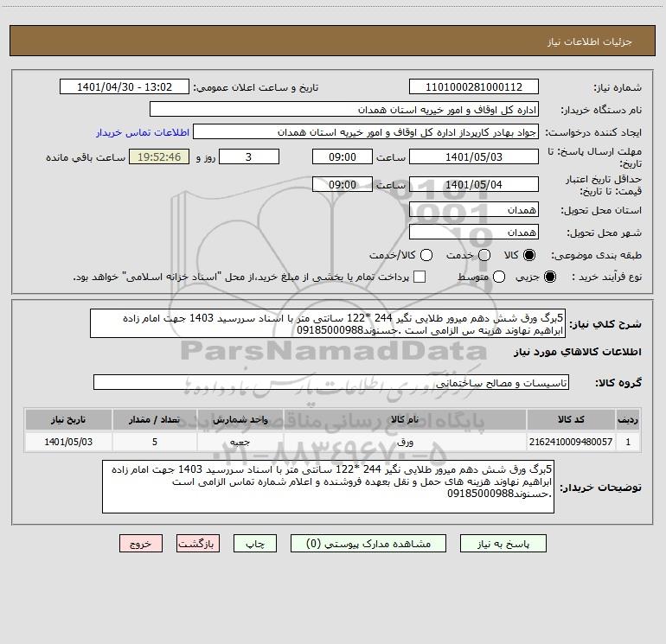The height and width of the screenshot is (644, 666).
Task: Click the توضیحات خریدار text box
Action: point(328,487)
